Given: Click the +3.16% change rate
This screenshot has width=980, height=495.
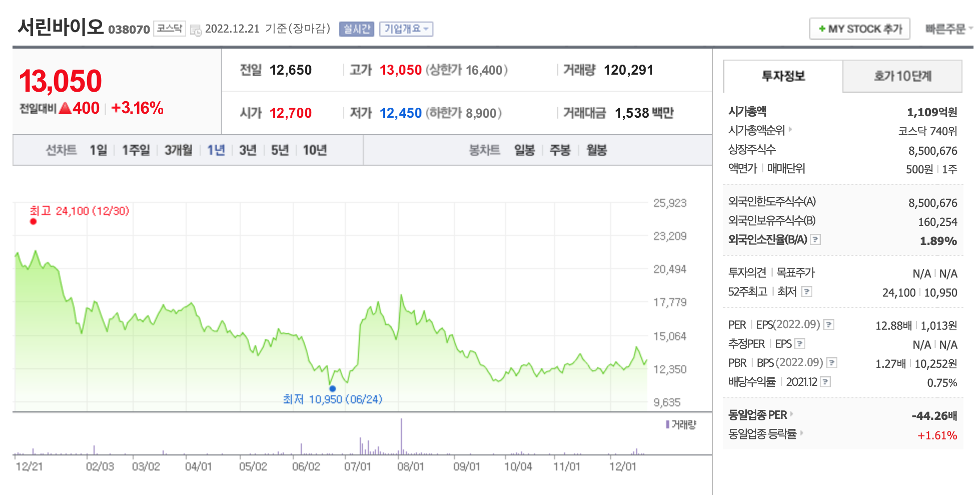Looking at the screenshot, I should click(137, 108).
